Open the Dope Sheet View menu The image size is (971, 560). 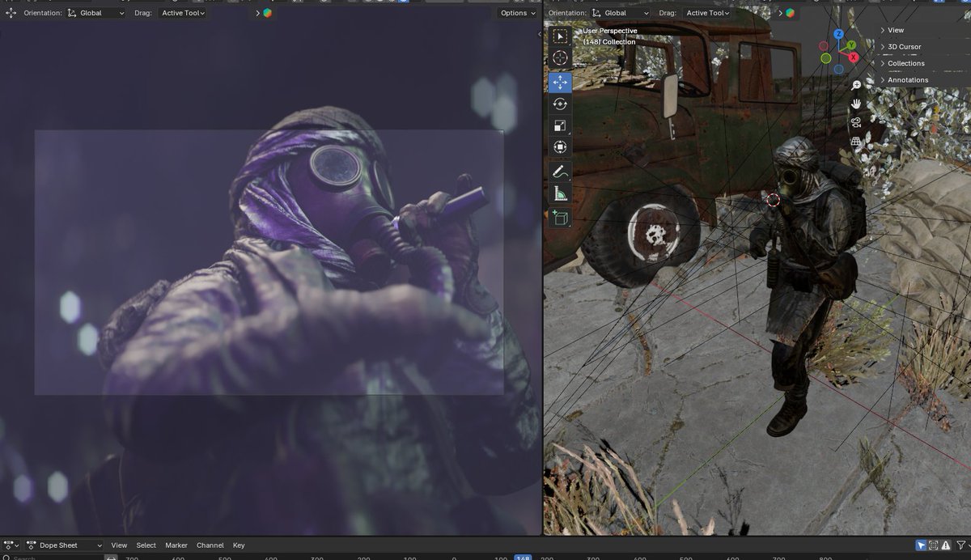pos(119,545)
